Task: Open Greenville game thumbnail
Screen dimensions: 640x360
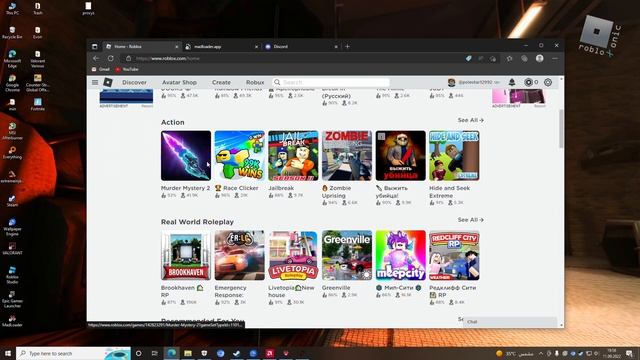Action: click(x=347, y=255)
